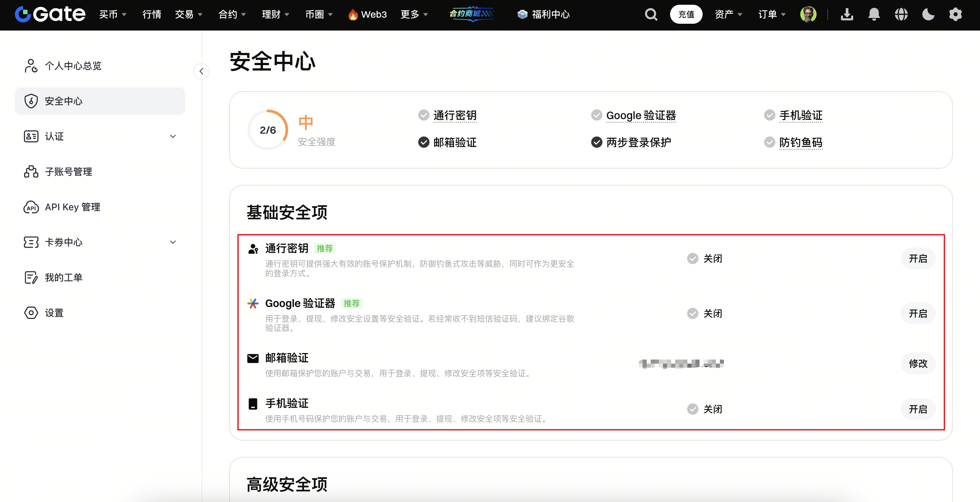Open the notifications bell
This screenshot has width=980, height=502.
tap(874, 15)
